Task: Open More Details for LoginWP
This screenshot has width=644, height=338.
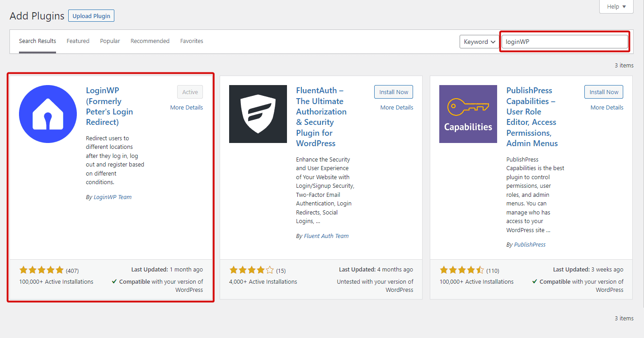Action: [186, 108]
